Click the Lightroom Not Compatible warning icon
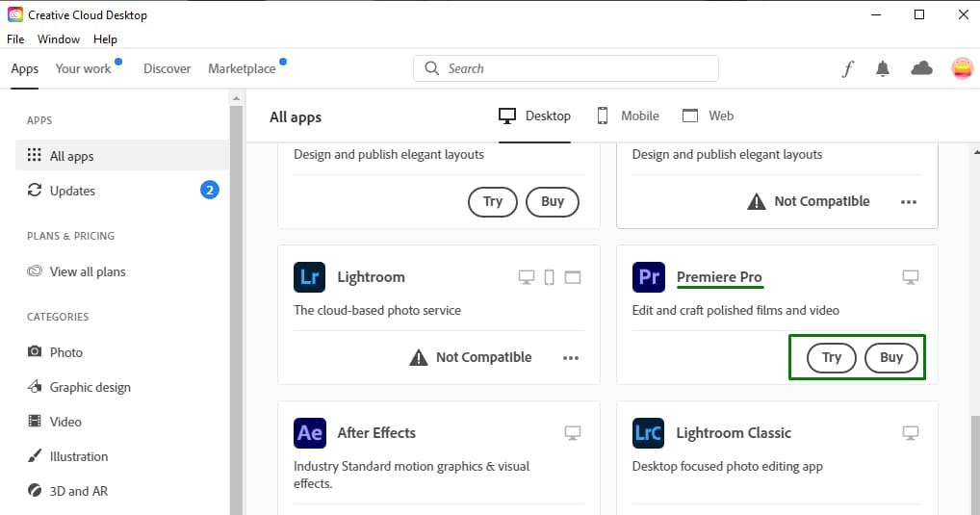This screenshot has width=980, height=515. tap(418, 357)
